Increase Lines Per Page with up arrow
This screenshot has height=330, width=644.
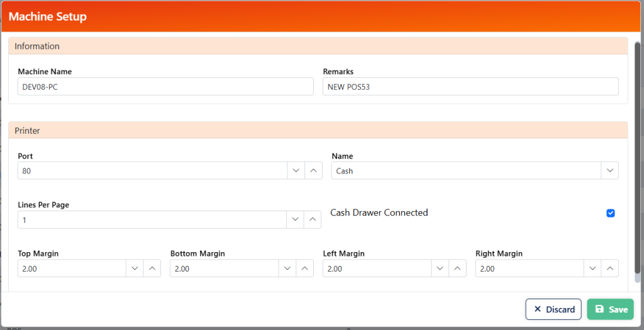(x=313, y=220)
